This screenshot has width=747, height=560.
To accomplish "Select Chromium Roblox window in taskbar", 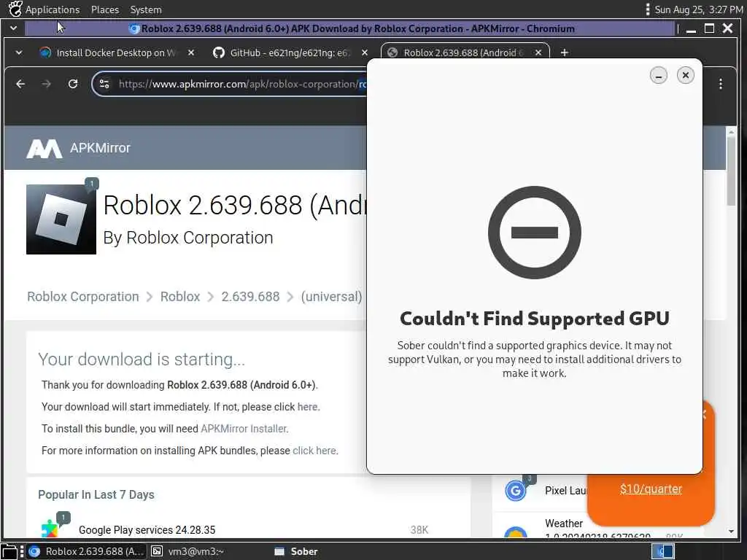I will click(87, 551).
